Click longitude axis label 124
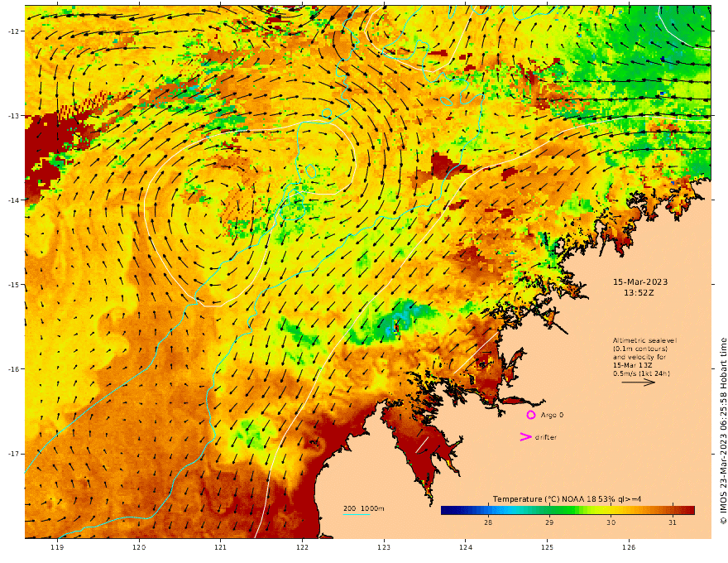This screenshot has width=728, height=563. [x=466, y=547]
